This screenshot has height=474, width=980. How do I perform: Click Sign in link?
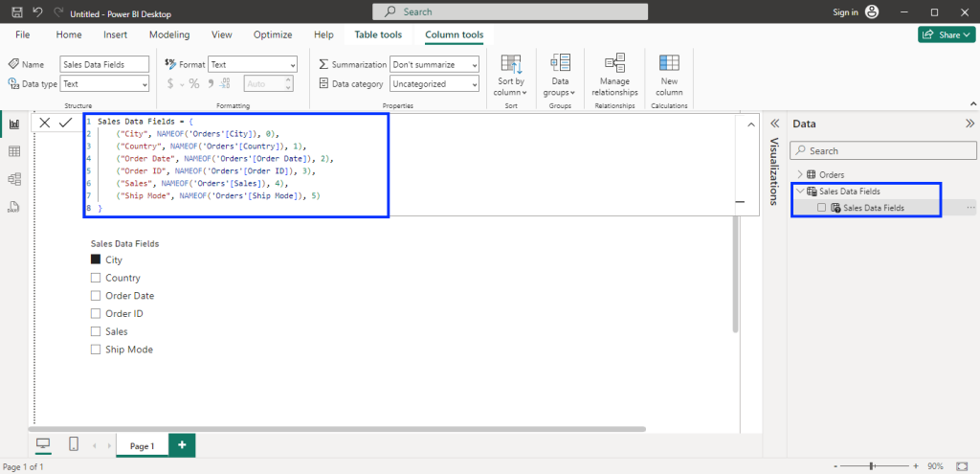pyautogui.click(x=846, y=12)
